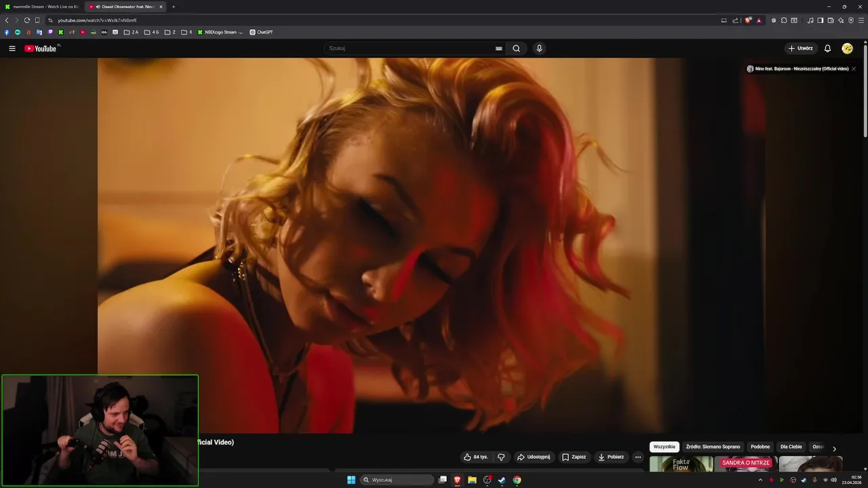
Task: Open the on-screen keyboard icon in search box
Action: click(x=498, y=48)
